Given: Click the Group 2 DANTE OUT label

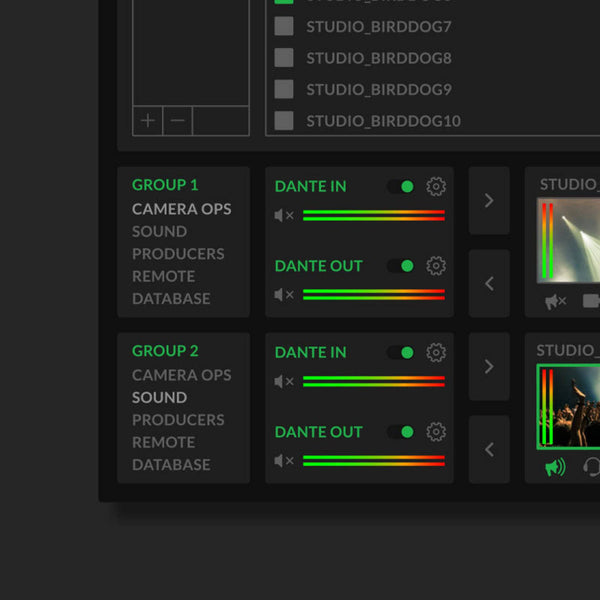Looking at the screenshot, I should 318,432.
